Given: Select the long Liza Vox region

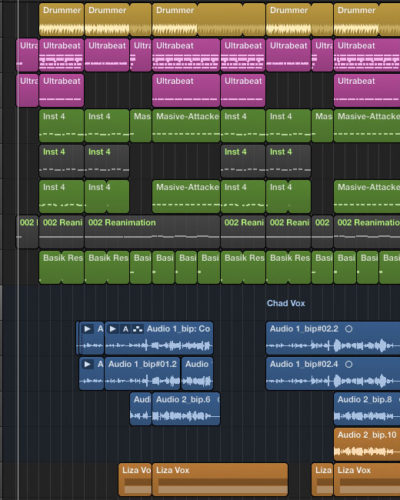Looking at the screenshot, I should coord(220,479).
